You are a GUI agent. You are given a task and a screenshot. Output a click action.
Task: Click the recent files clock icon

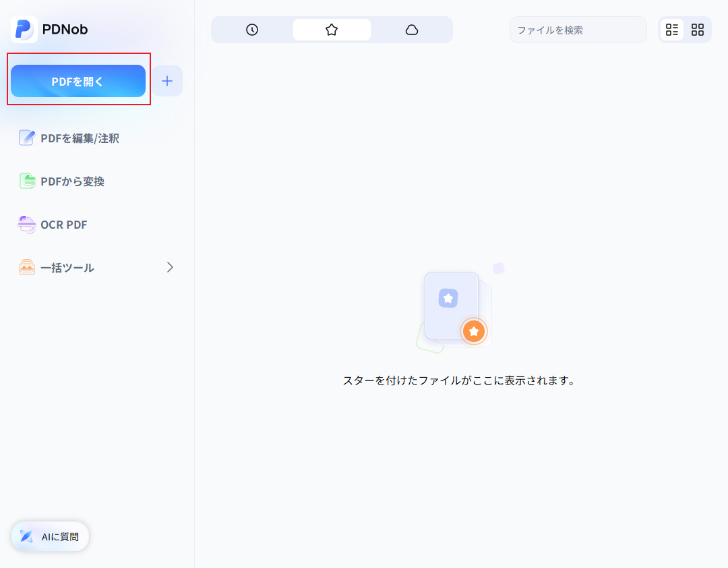coord(251,30)
